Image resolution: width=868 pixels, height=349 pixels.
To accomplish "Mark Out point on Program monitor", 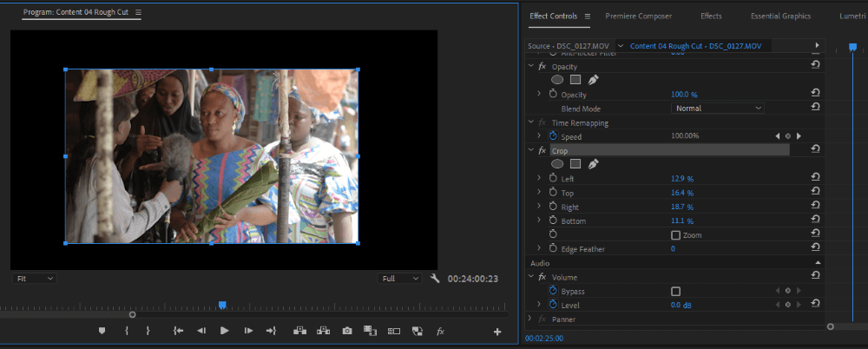I will 148,331.
